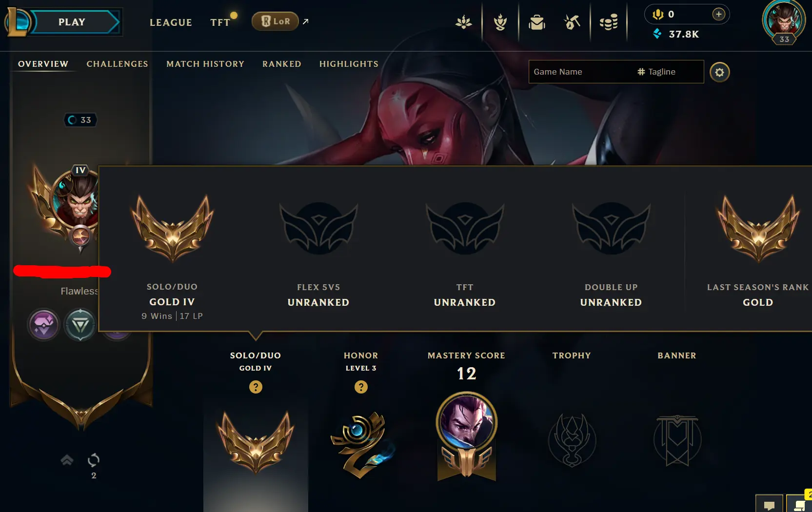Click the PLAY button
This screenshot has height=512, width=812.
72,22
